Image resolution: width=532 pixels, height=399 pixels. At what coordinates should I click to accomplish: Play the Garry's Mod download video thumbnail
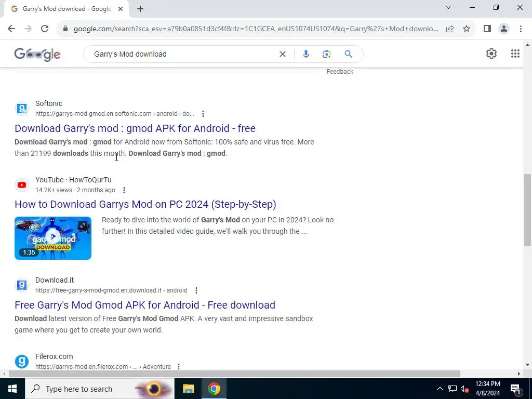[x=53, y=238]
